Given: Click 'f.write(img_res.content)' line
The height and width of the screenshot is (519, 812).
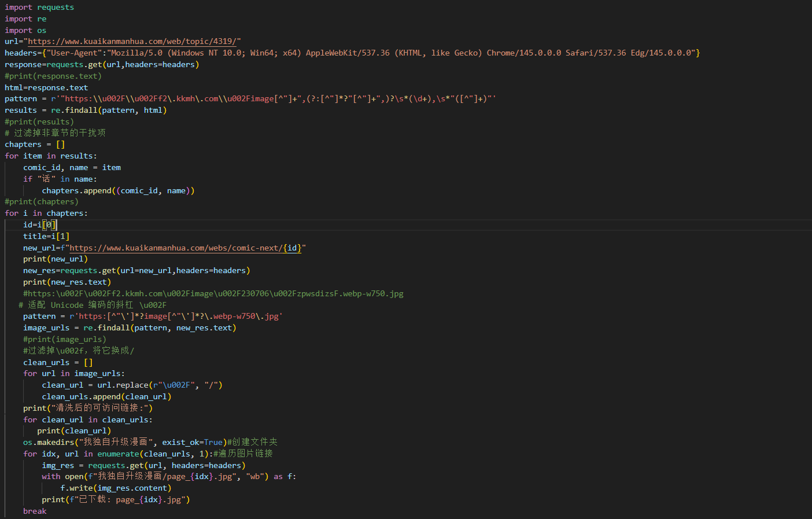Looking at the screenshot, I should (x=116, y=488).
